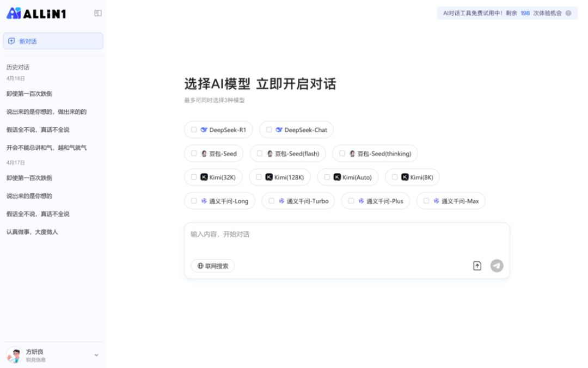This screenshot has width=588, height=368.
Task: Expand the 方妍良 account menu chevron
Action: [x=96, y=354]
